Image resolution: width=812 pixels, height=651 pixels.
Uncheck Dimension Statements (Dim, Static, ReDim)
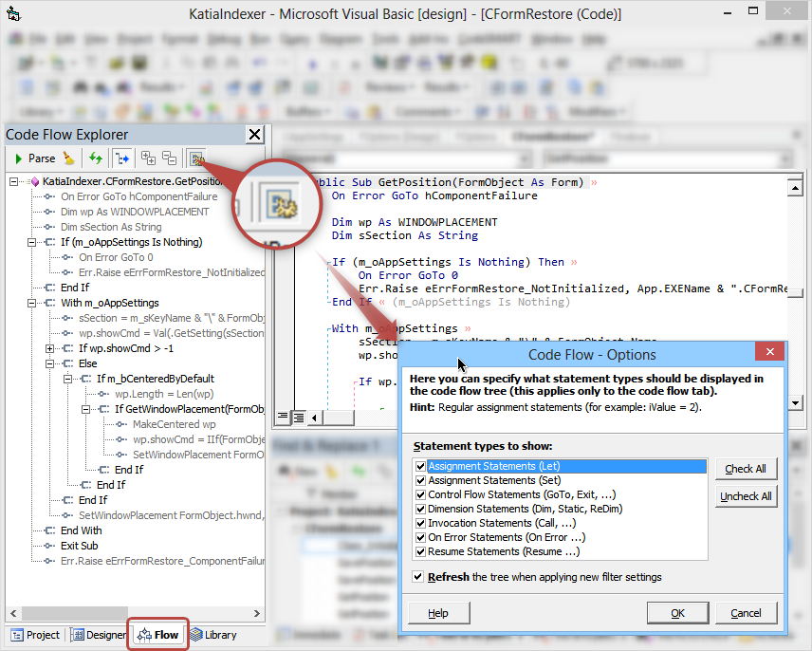420,510
